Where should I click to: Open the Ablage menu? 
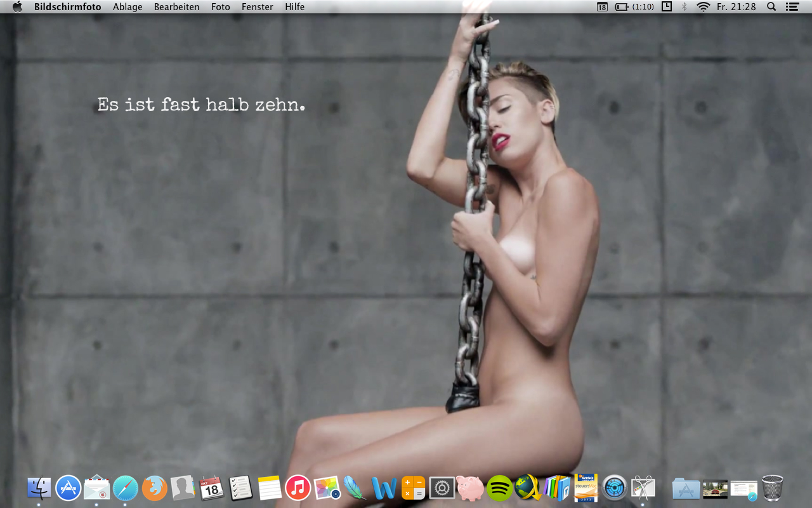tap(128, 7)
